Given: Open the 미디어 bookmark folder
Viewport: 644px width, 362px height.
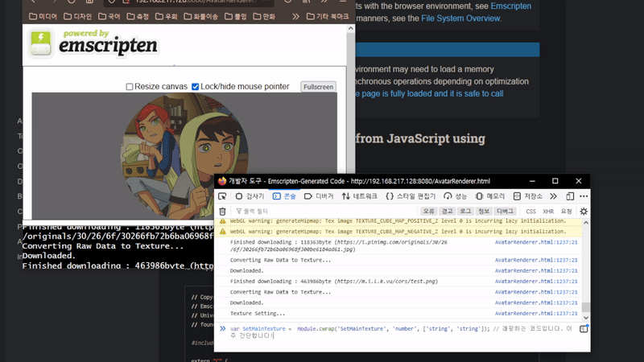Looking at the screenshot, I should pos(43,16).
